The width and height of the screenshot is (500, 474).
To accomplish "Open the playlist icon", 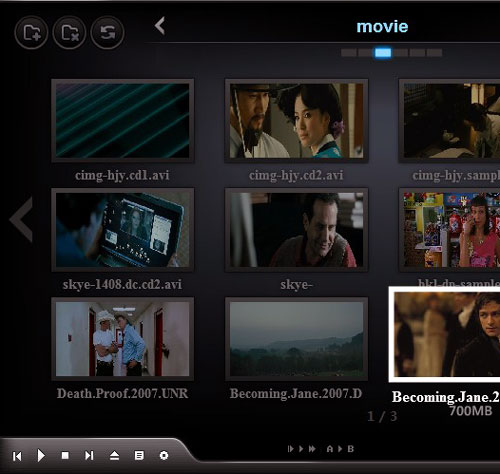I will coord(139,455).
